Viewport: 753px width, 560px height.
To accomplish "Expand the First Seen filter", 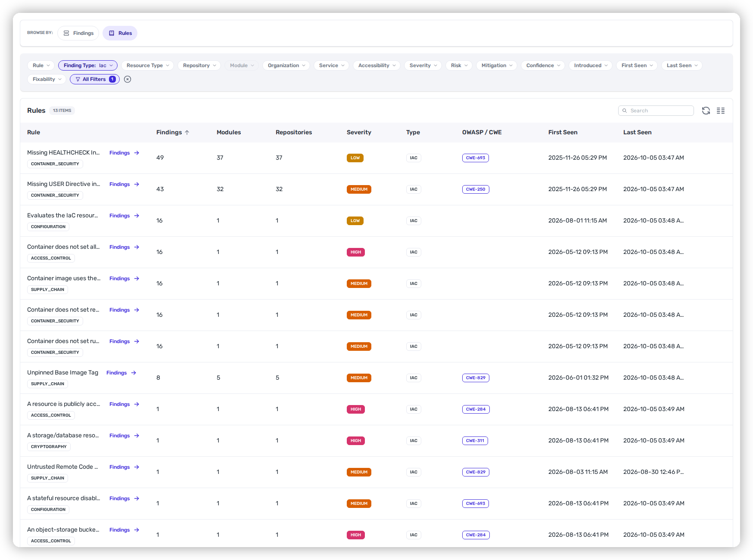I will point(637,65).
